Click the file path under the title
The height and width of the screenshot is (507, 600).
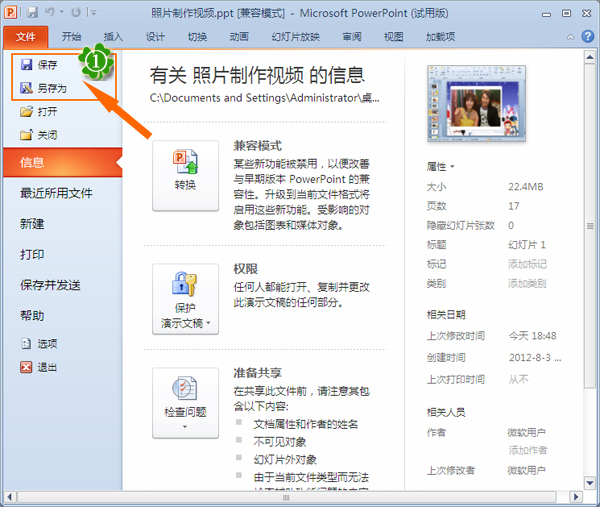tap(264, 98)
